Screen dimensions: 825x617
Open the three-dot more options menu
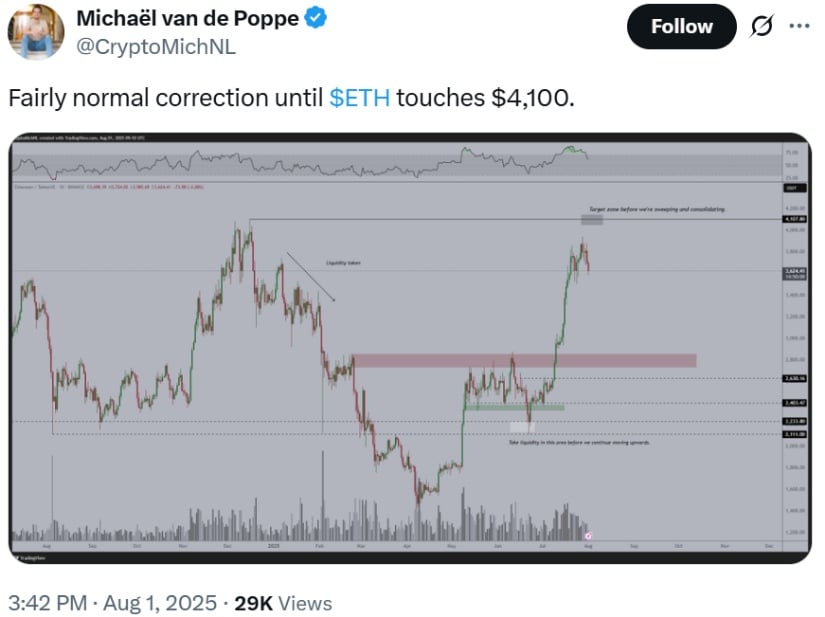pyautogui.click(x=799, y=26)
